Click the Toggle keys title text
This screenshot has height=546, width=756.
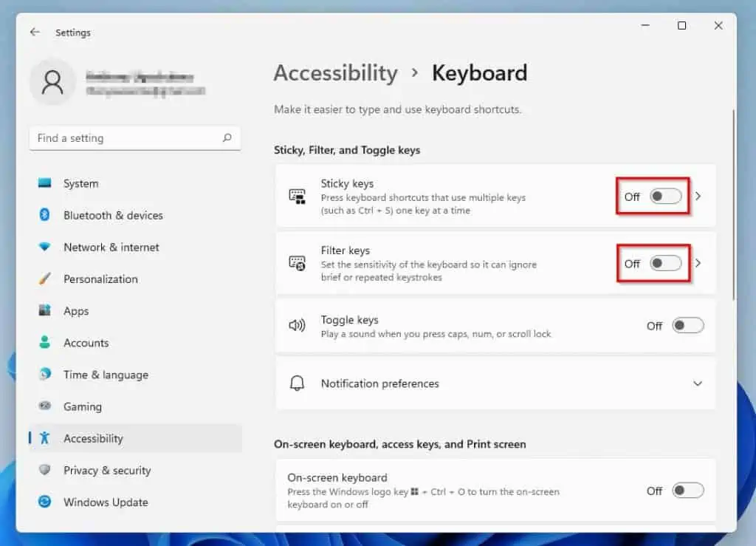click(349, 320)
